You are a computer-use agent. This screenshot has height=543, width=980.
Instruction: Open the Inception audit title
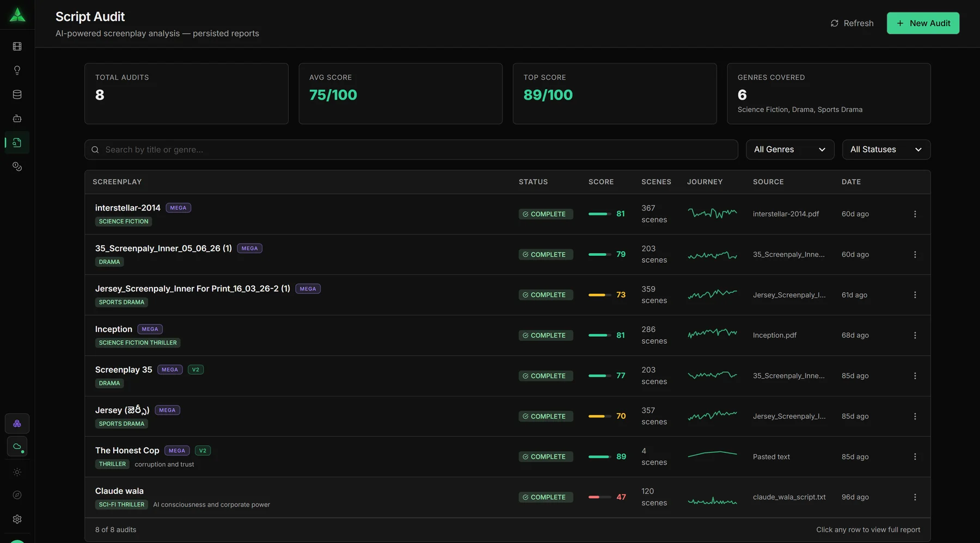coord(114,329)
